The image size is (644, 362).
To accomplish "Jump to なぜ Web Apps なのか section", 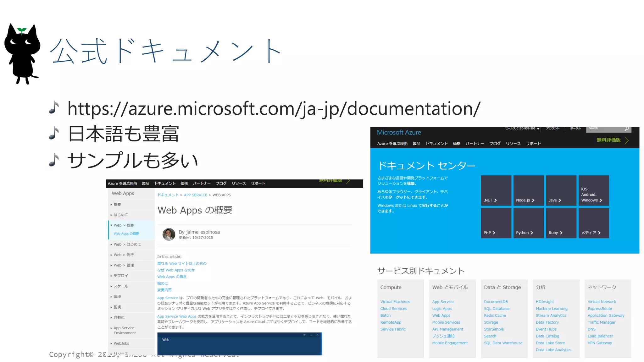I will (176, 270).
